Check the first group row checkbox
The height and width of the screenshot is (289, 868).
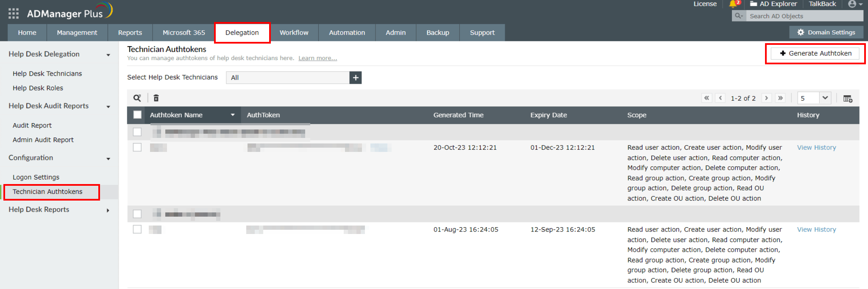pos(137,132)
